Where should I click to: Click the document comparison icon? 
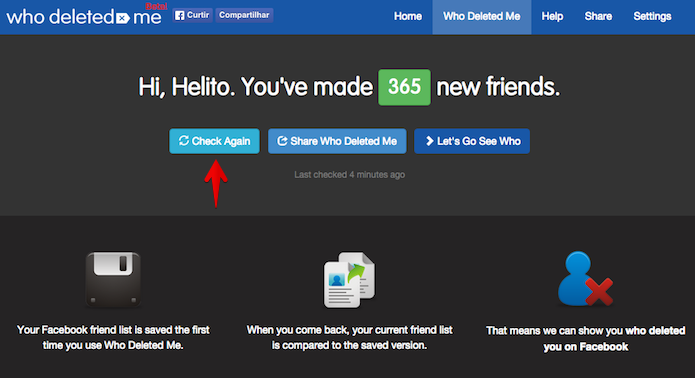[350, 280]
